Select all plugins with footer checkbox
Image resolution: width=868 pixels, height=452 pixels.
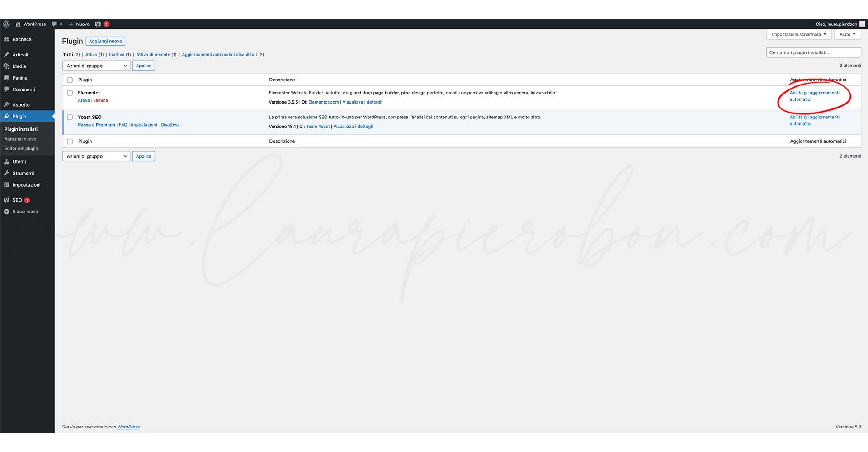coord(70,141)
